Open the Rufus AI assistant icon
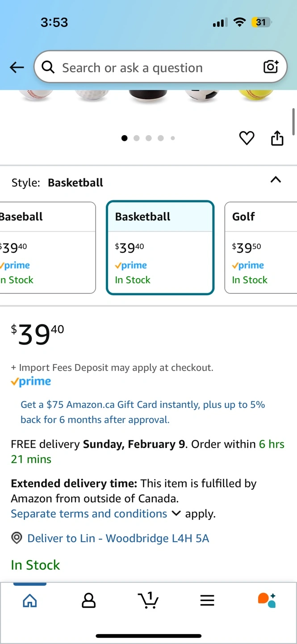 pos(267,600)
